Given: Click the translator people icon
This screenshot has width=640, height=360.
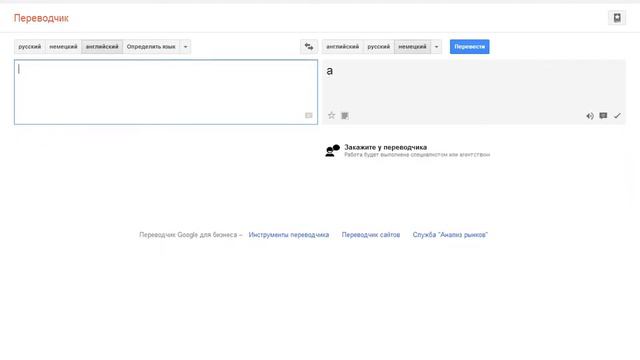Looking at the screenshot, I should click(332, 151).
